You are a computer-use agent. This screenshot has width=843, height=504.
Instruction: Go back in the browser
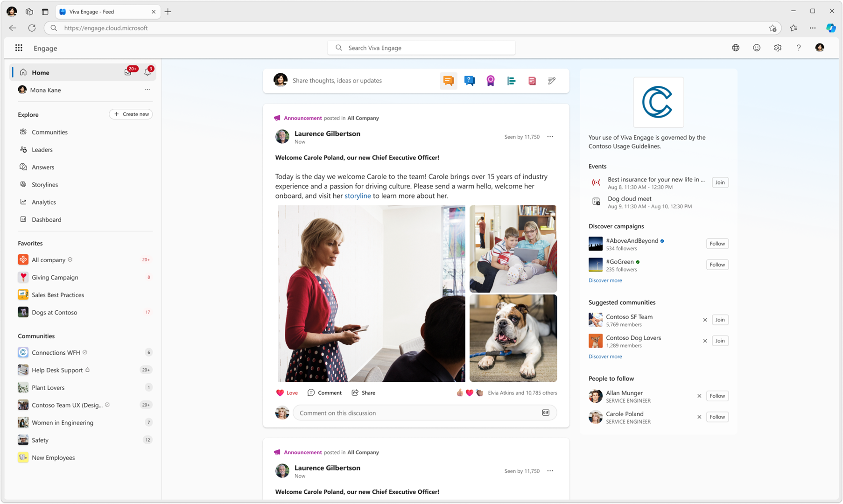[13, 28]
